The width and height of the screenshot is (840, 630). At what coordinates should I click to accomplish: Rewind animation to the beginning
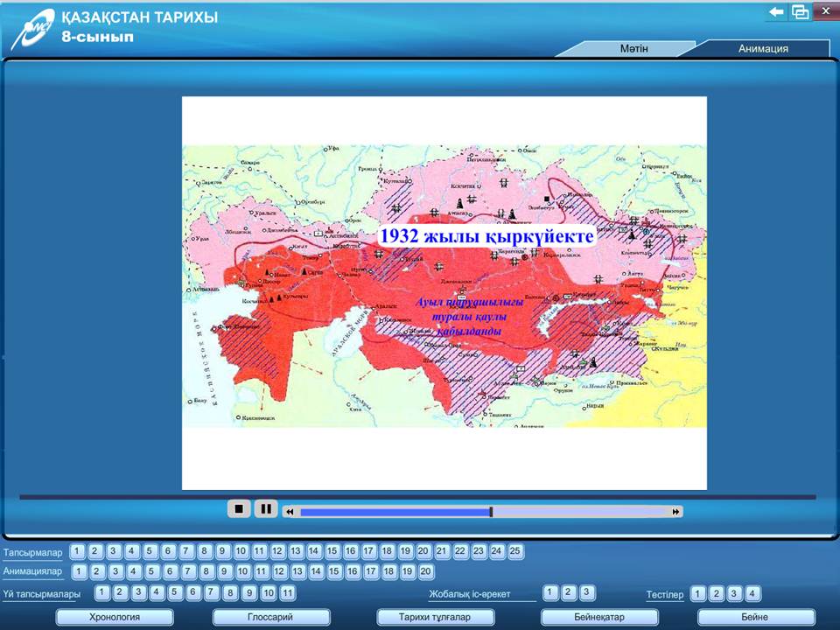point(290,512)
